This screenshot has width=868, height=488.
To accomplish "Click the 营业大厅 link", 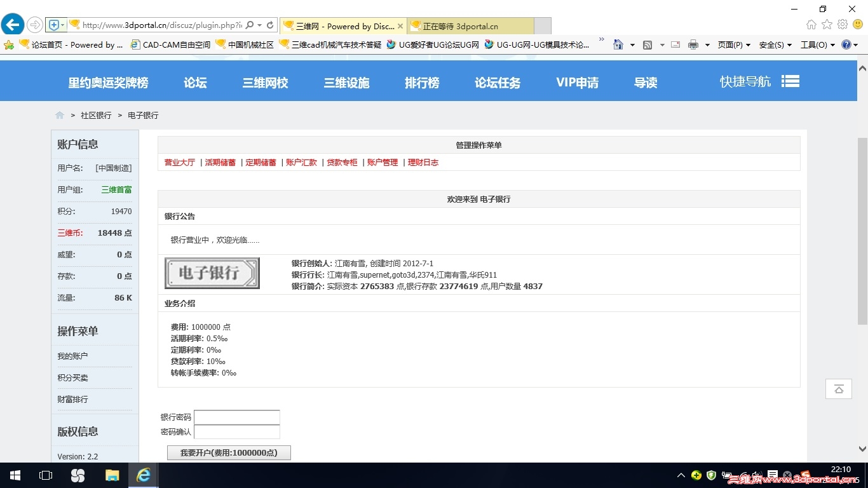I will [180, 163].
